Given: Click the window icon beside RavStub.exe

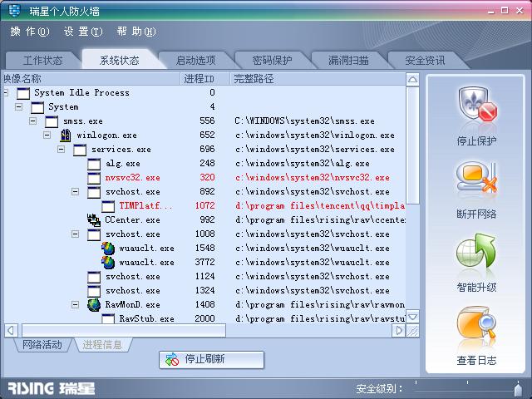Looking at the screenshot, I should [108, 318].
